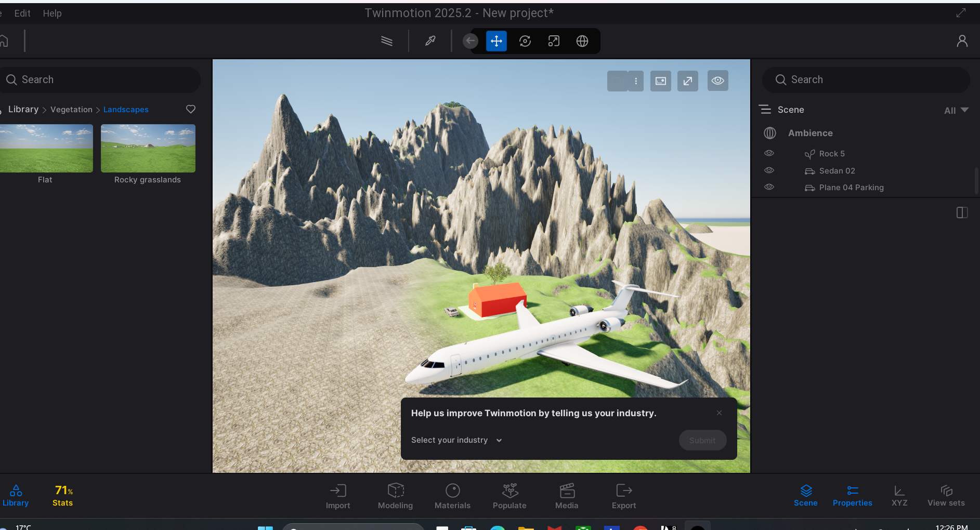Select Plane 04 Parking in scene tree

[x=852, y=188]
